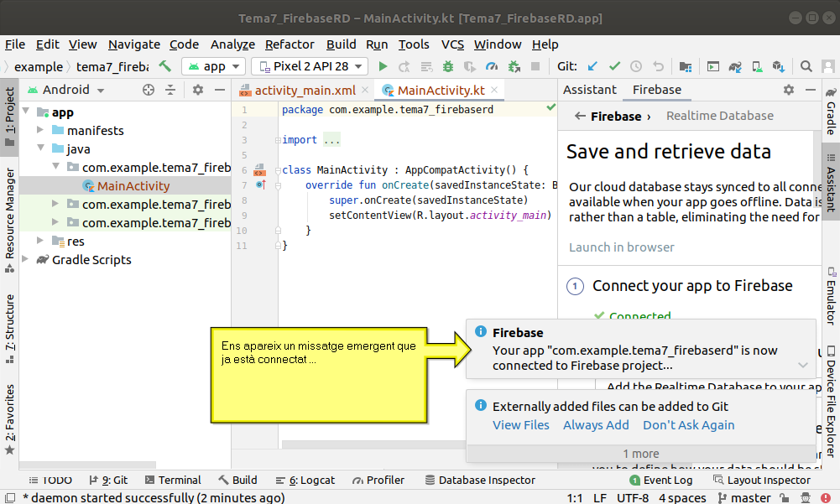Click Collapse All icon in Project panel
840x504 pixels.
coord(170,90)
